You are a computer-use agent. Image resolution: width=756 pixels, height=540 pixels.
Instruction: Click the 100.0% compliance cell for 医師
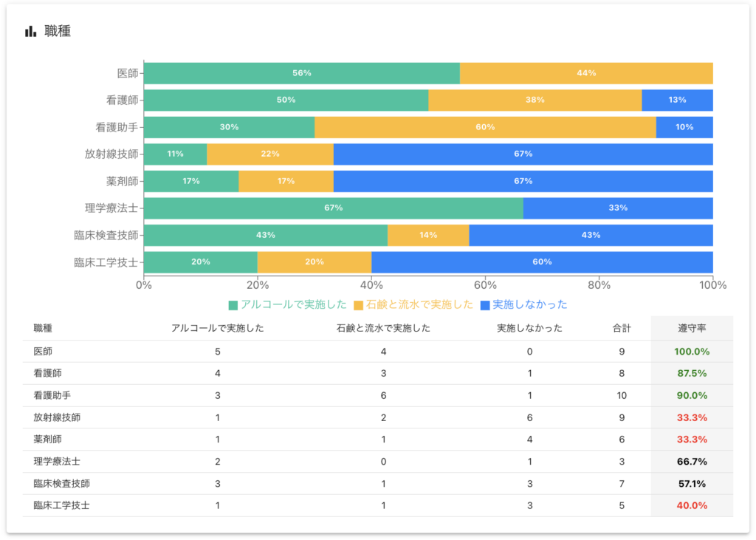691,352
